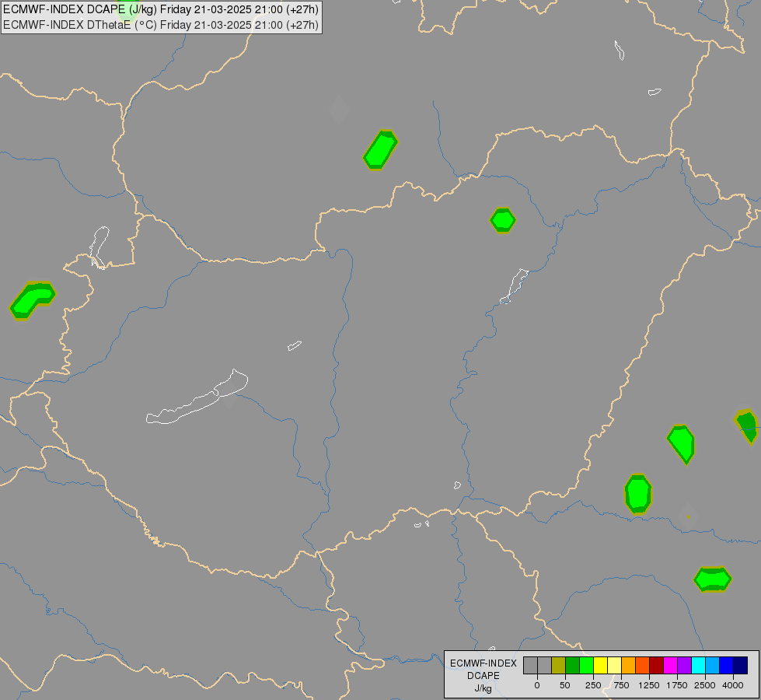Click the legend value '1250'
Viewport: 761px width, 700px height.
(x=649, y=685)
